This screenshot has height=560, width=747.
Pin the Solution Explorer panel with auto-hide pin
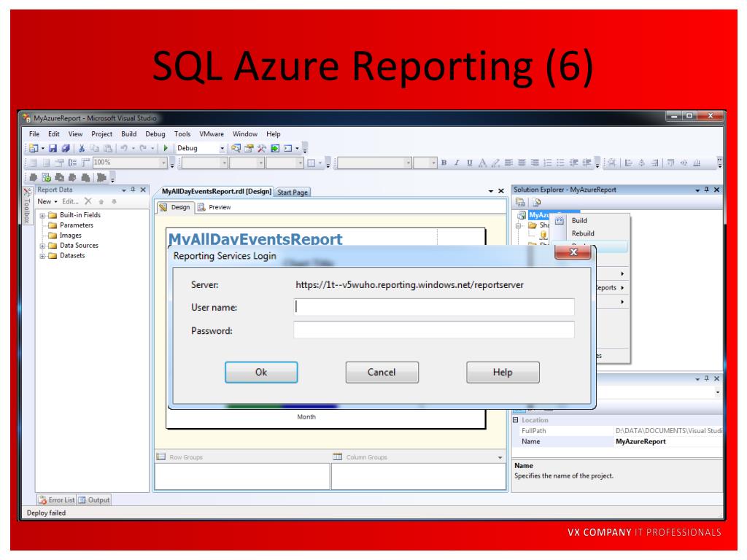706,190
